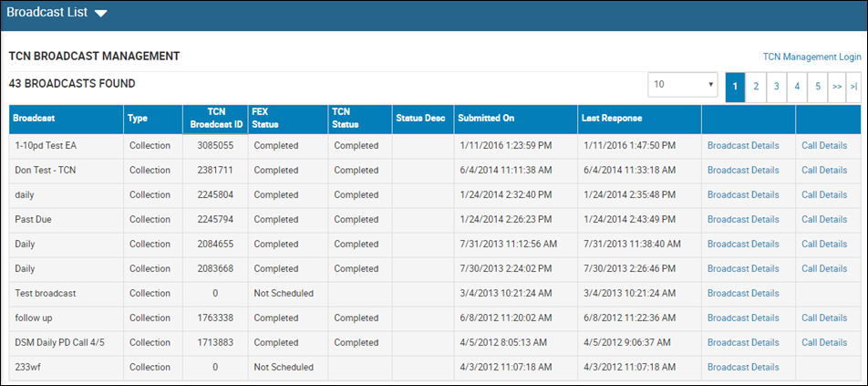Open Call Details for Don Test - TCN
868x386 pixels.
pos(824,170)
